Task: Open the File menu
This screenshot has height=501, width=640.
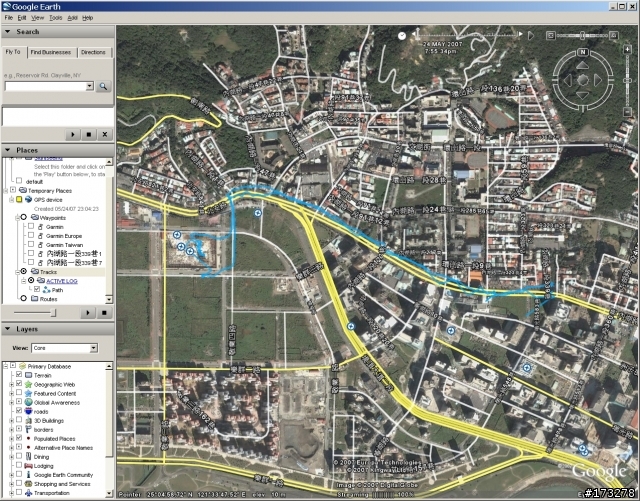Action: click(x=9, y=18)
